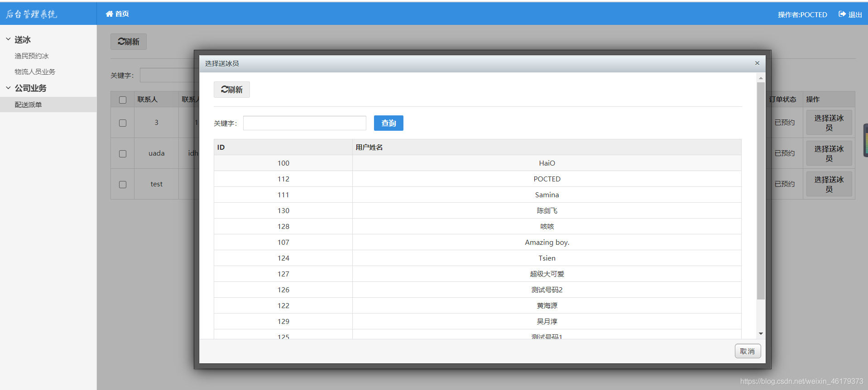Collapse the 公司业务 sidebar section
868x390 pixels.
point(8,88)
